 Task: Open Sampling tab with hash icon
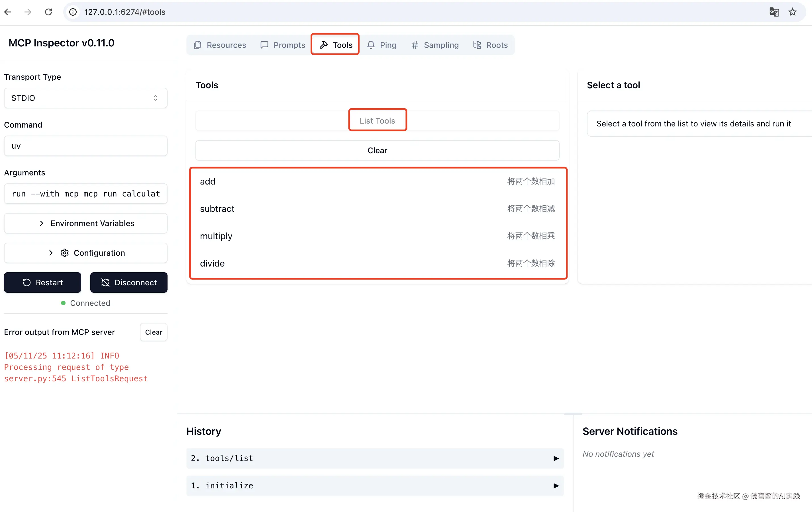pyautogui.click(x=435, y=45)
